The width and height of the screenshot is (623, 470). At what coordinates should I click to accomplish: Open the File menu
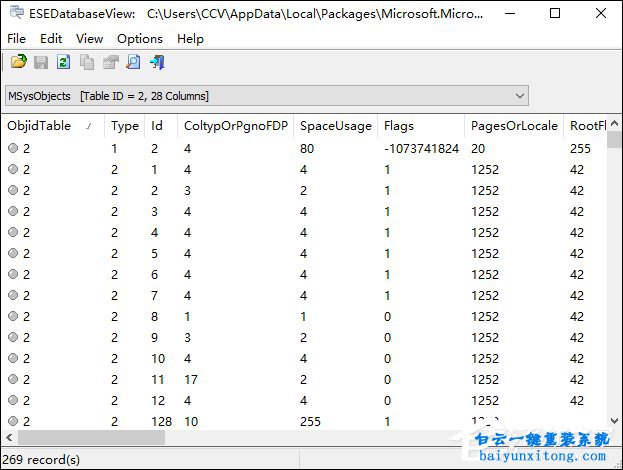point(16,38)
